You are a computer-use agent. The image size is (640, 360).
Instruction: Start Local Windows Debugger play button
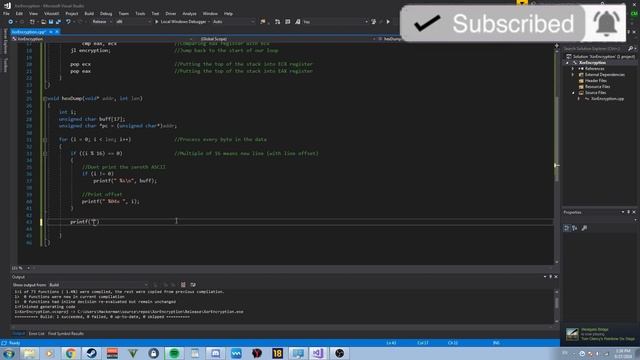pyautogui.click(x=156, y=22)
